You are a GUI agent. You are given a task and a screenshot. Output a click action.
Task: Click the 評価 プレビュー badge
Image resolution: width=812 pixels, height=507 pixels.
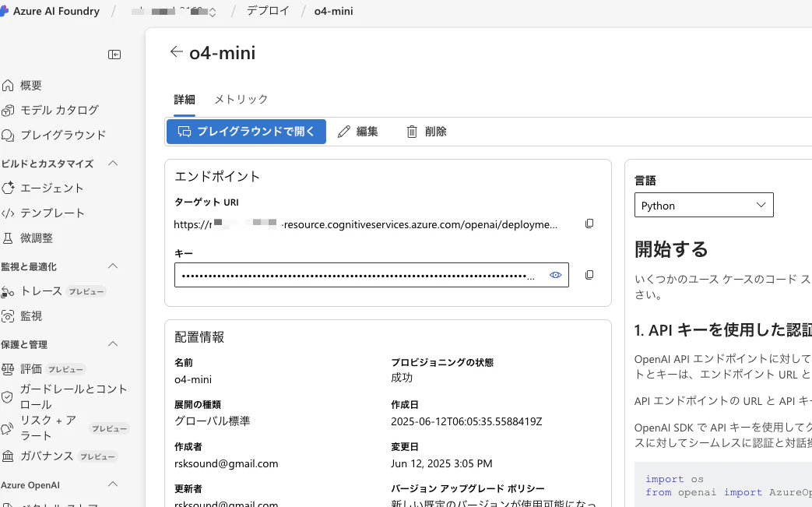click(x=65, y=369)
